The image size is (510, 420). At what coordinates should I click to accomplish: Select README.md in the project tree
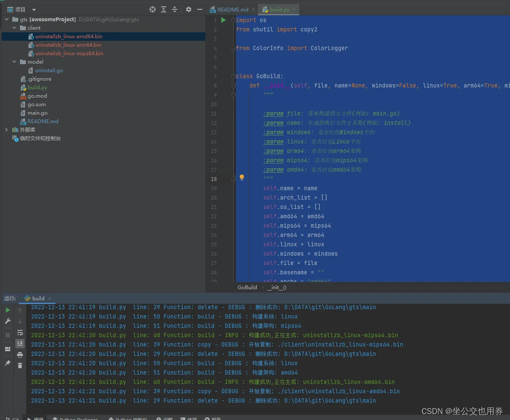click(43, 121)
